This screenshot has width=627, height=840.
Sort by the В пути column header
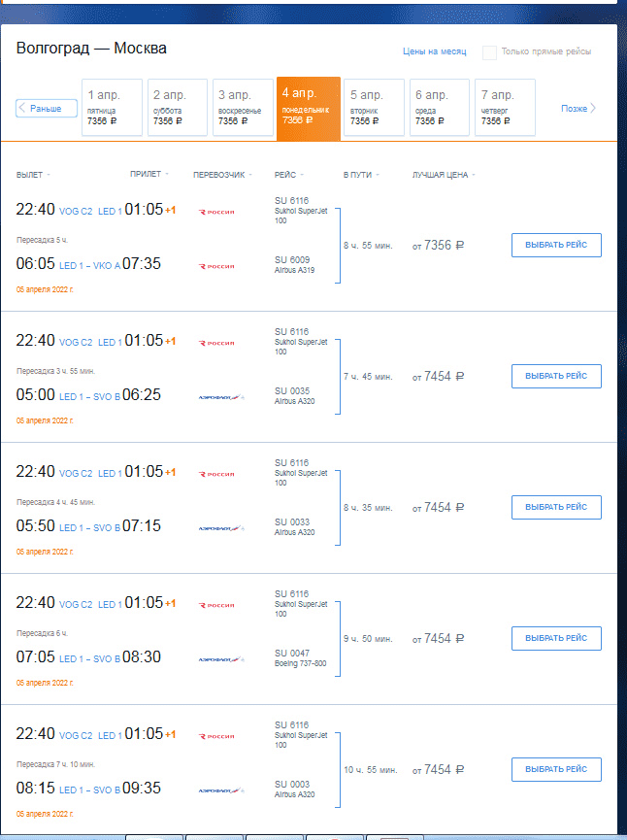[359, 175]
